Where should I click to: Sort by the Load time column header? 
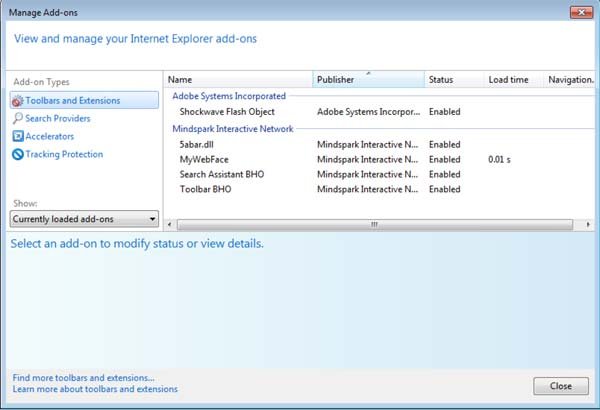(x=514, y=80)
